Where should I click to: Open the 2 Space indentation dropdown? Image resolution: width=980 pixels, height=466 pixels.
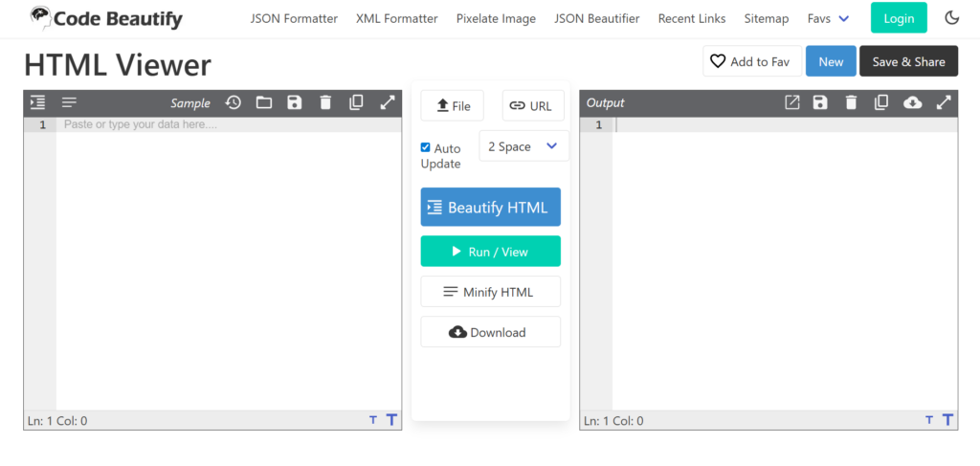pyautogui.click(x=523, y=146)
